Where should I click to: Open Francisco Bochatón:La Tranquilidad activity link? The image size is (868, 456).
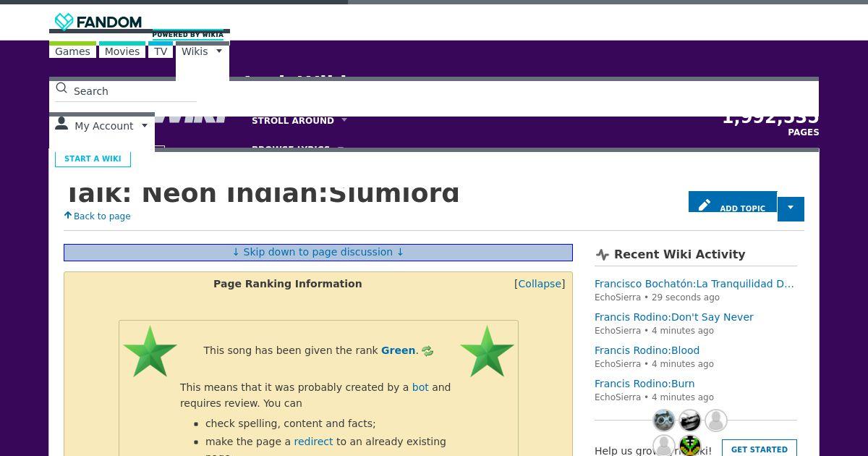click(x=694, y=284)
